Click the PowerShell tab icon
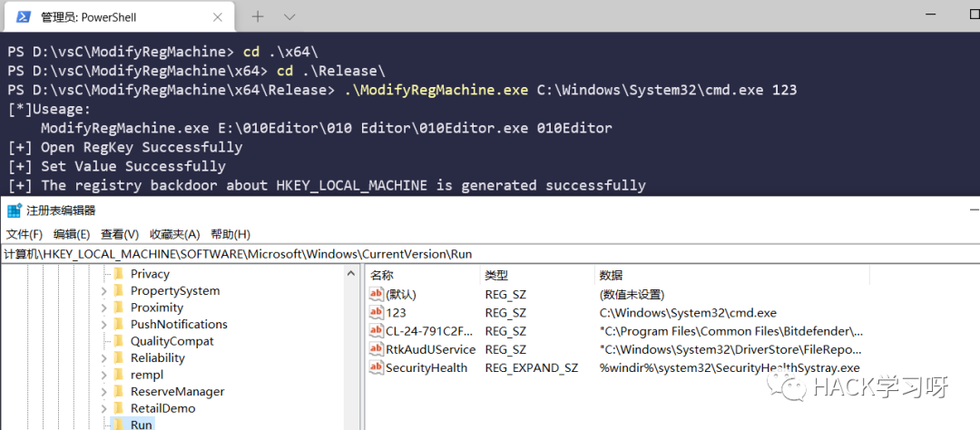 point(23,17)
